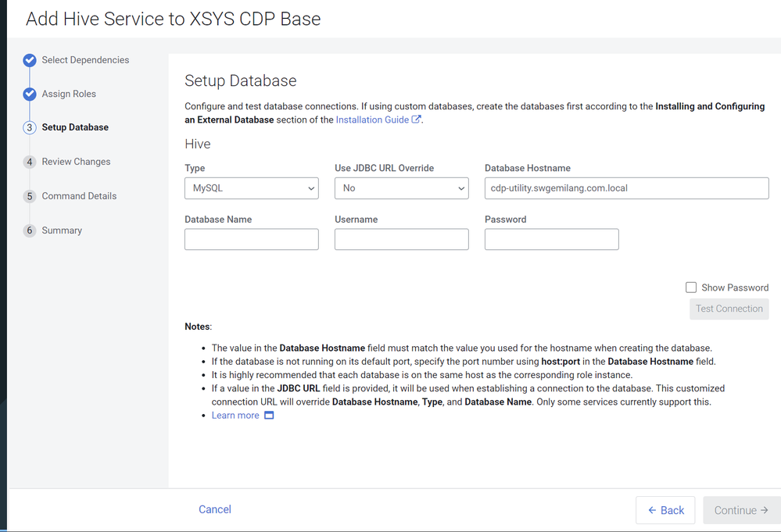Select the Setup Database step
Screen dimensions: 781x532
point(75,127)
